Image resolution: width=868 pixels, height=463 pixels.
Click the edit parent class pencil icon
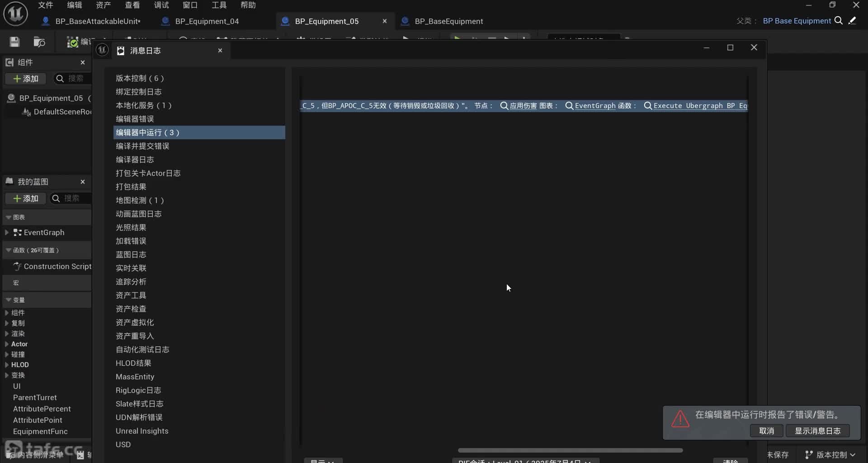point(852,21)
